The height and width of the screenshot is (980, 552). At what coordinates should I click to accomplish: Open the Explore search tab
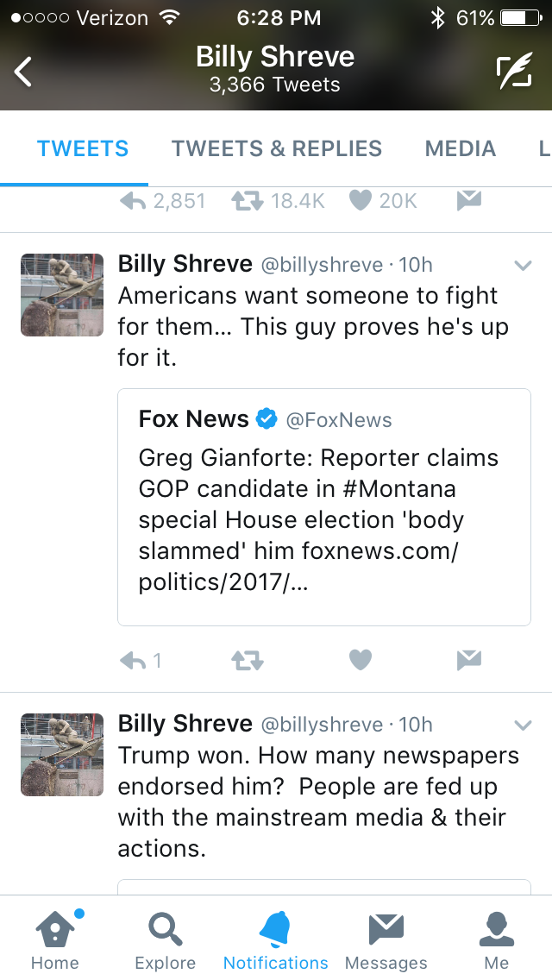pyautogui.click(x=165, y=939)
